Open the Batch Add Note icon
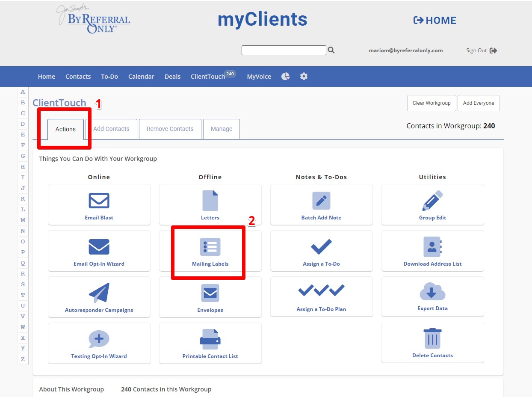Screen dimensions: 532x397 (321, 201)
